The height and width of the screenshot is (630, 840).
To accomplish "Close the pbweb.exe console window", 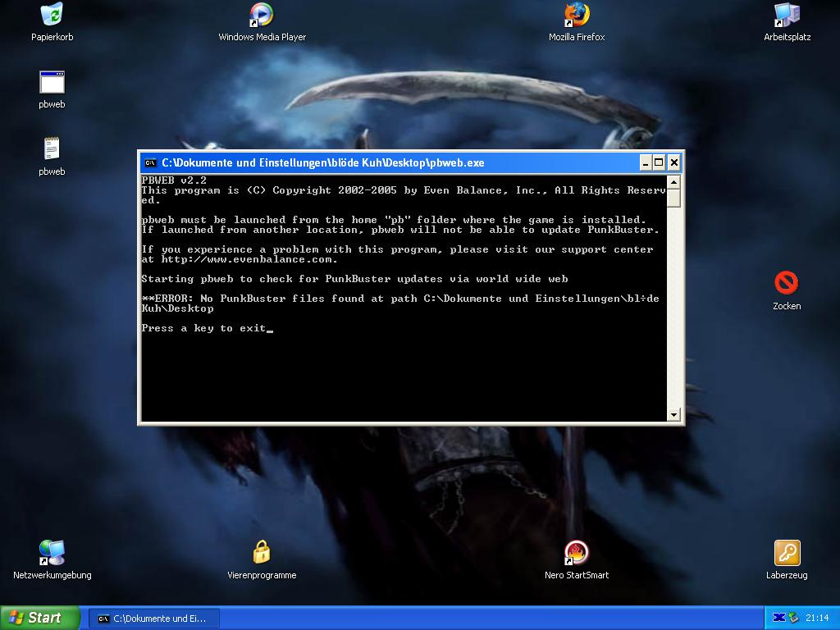I will tap(674, 163).
